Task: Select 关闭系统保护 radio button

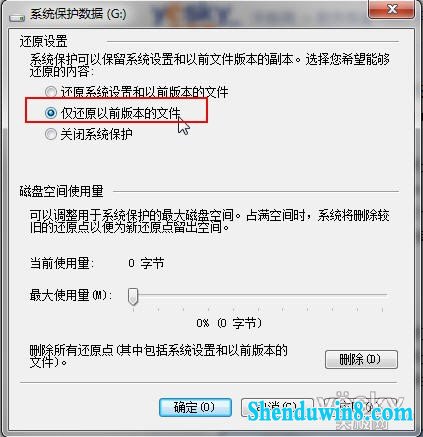Action: point(51,134)
